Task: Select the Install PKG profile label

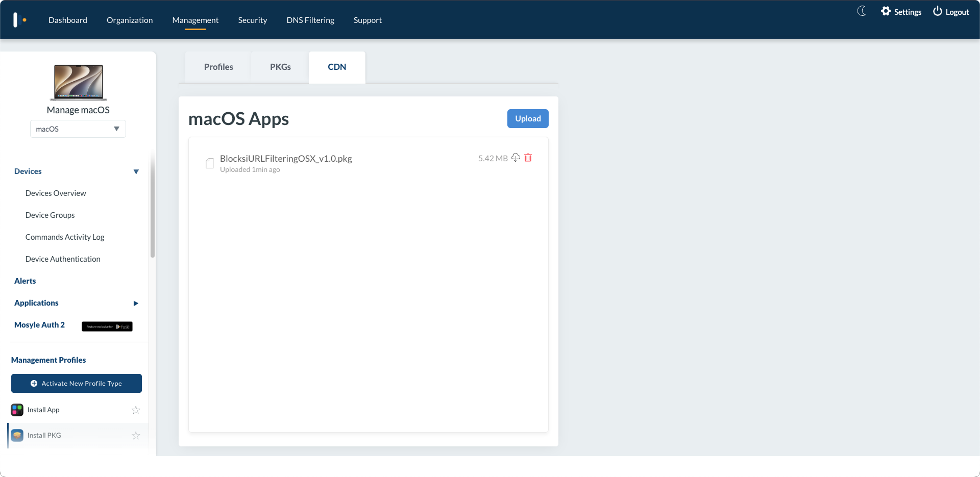Action: pos(44,435)
